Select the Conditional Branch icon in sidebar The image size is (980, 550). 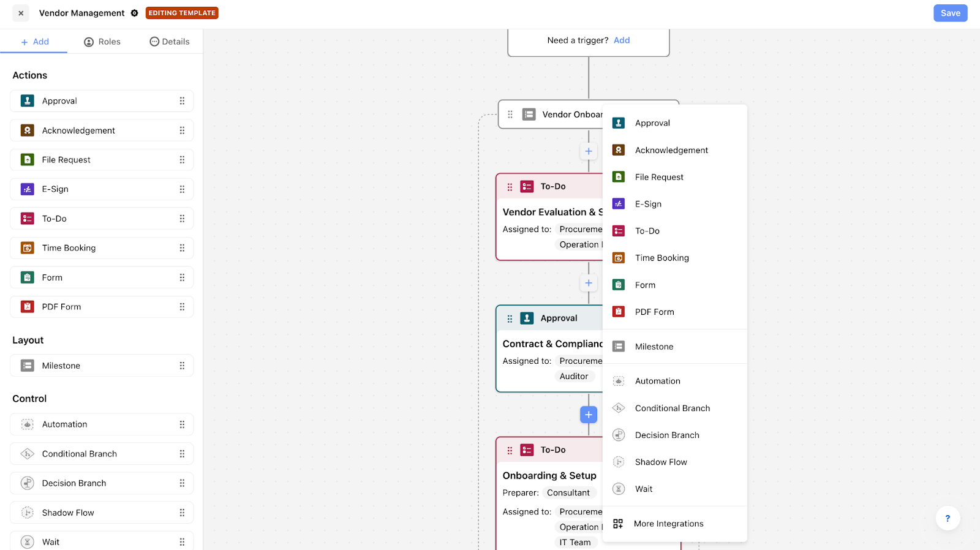(x=28, y=454)
